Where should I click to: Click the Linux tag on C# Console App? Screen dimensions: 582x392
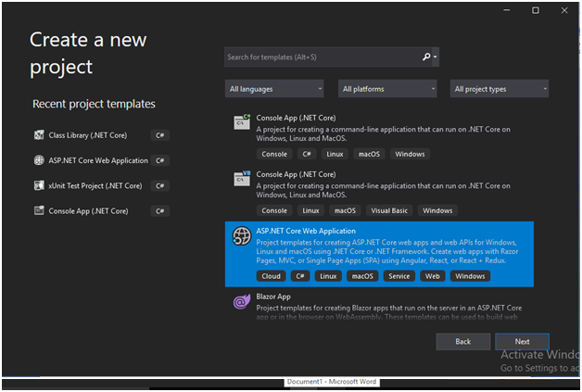(335, 154)
